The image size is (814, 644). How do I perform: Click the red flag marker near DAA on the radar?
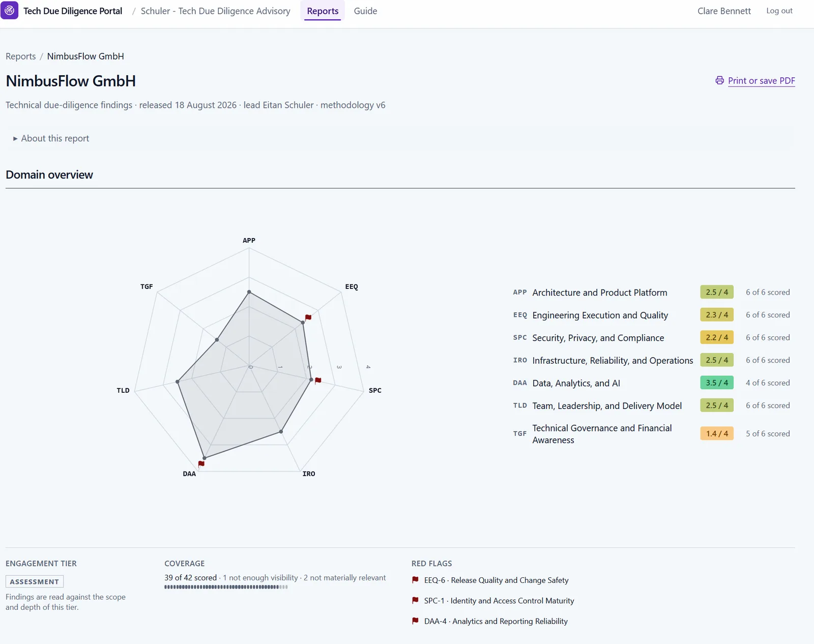pos(201,463)
